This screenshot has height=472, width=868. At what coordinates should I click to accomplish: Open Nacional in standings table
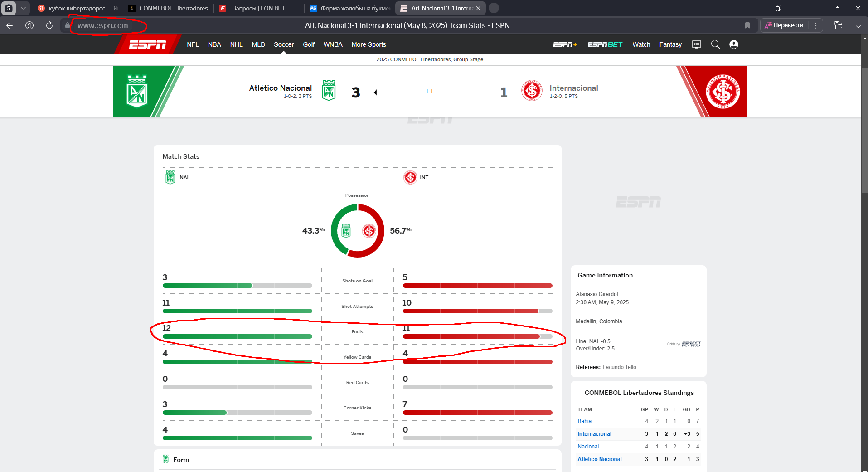[x=588, y=447]
